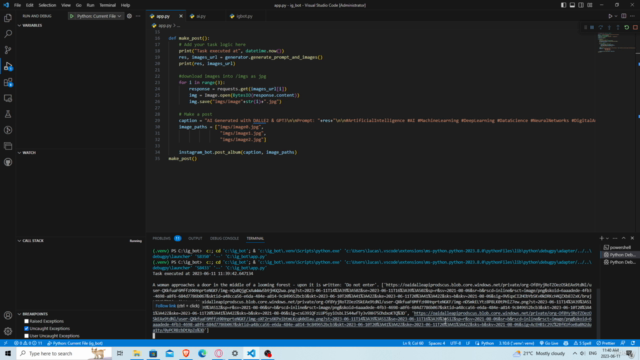The image size is (640, 360).
Task: Select the last Python Debug terminal entry
Action: click(619, 262)
